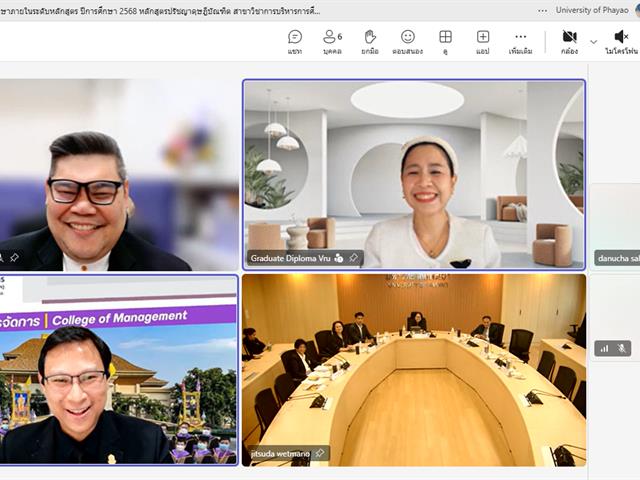
Task: Unpin the jitsuda wetmano video tile
Action: [320, 453]
